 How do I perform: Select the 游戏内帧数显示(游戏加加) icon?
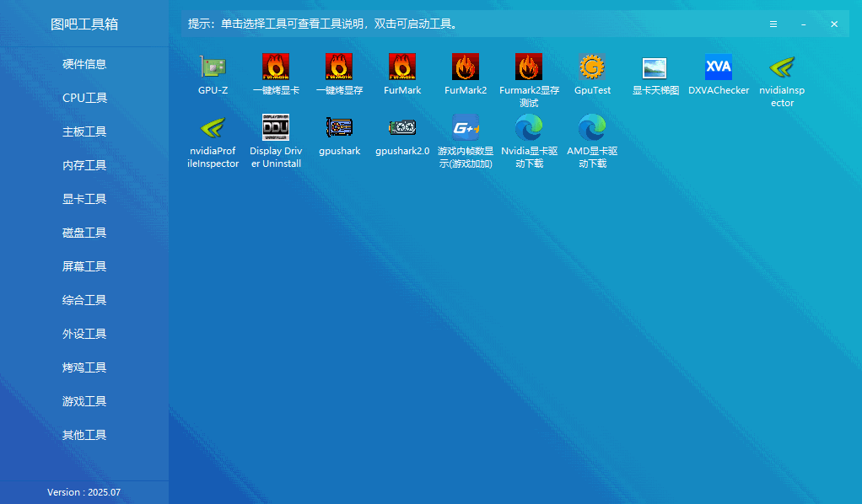click(x=466, y=127)
